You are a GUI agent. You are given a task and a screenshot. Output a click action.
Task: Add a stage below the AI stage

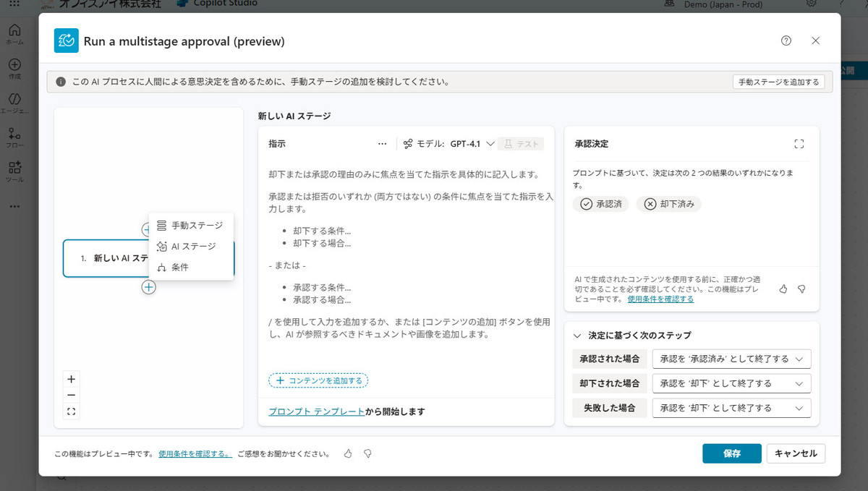[x=148, y=287]
